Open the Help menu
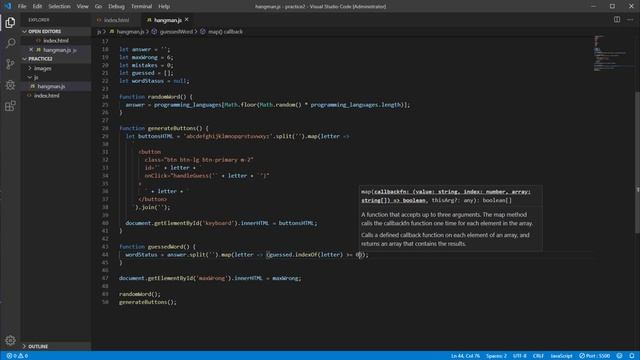640x360 pixels. coord(164,6)
